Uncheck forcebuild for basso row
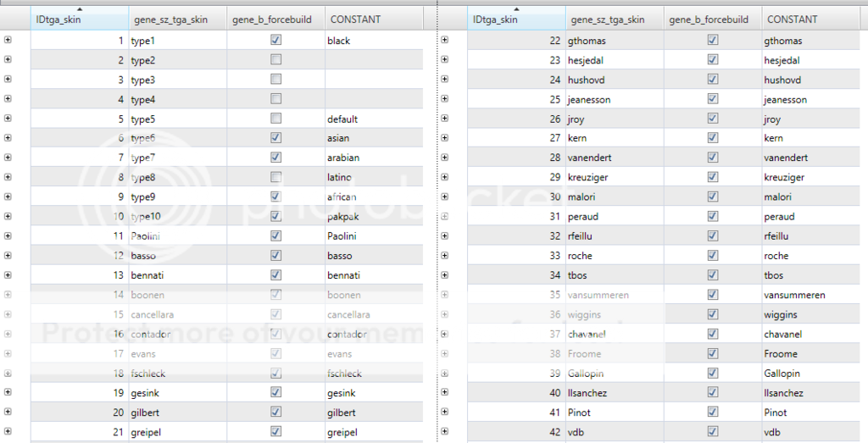 pos(276,256)
